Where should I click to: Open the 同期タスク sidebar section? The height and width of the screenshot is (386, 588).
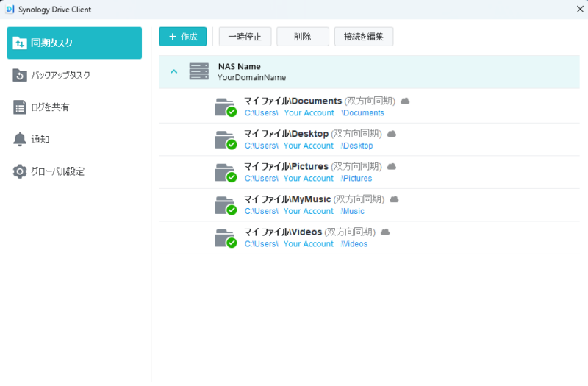click(x=74, y=43)
